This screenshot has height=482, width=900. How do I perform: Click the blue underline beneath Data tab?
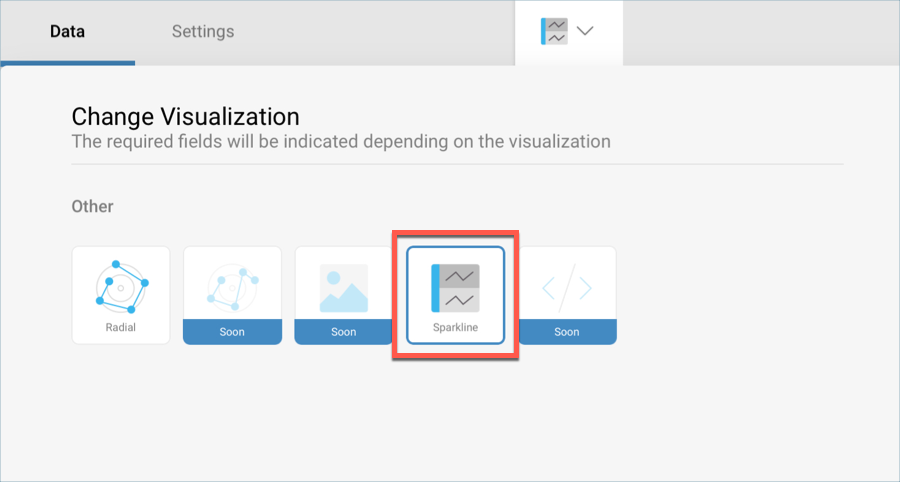click(67, 63)
